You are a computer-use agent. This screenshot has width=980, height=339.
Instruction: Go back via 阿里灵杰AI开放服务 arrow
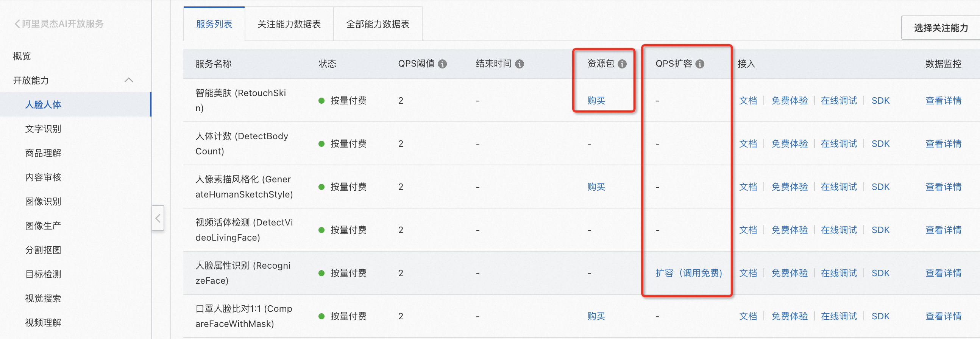click(x=17, y=24)
